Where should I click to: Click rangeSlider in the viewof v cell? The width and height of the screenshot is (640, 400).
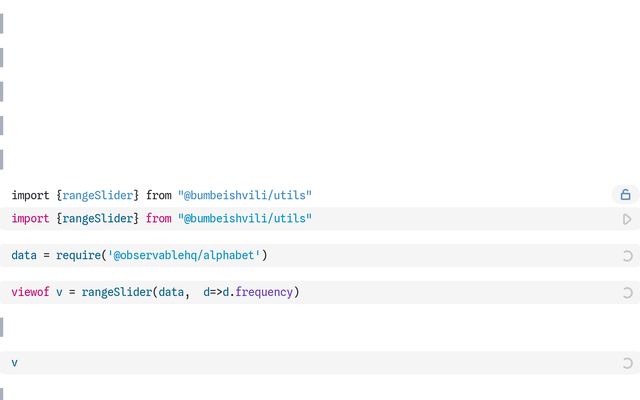tap(117, 293)
